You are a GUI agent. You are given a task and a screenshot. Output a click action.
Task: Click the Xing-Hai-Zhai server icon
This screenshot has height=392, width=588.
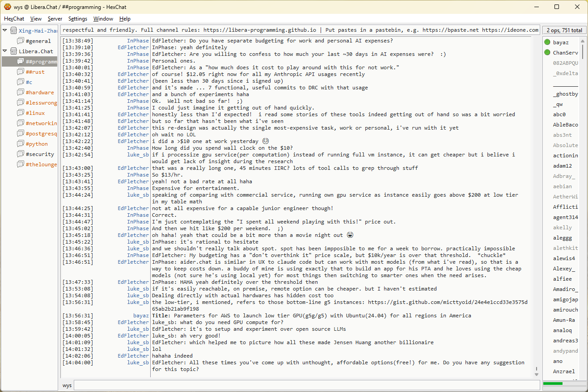click(x=13, y=31)
